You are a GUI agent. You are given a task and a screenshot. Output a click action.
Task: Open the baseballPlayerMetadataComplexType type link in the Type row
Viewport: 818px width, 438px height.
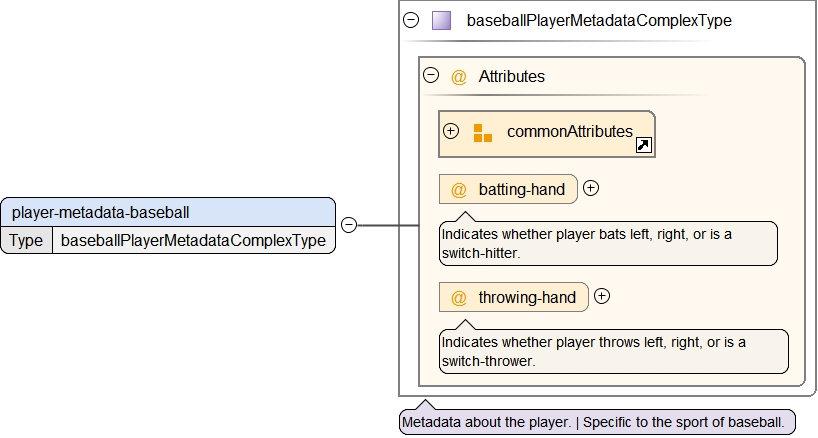193,240
